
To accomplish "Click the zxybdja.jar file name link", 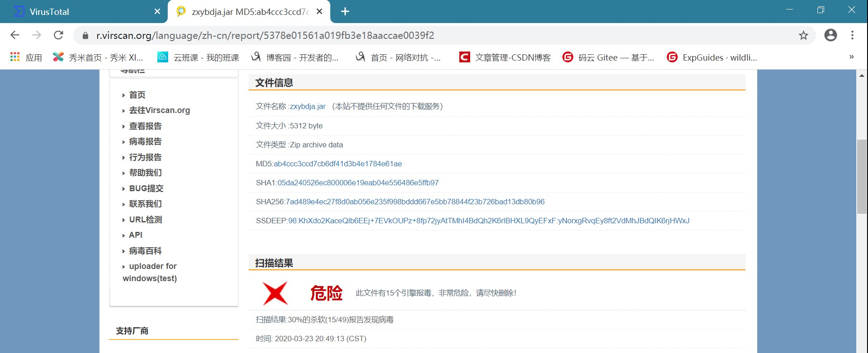I will [308, 106].
